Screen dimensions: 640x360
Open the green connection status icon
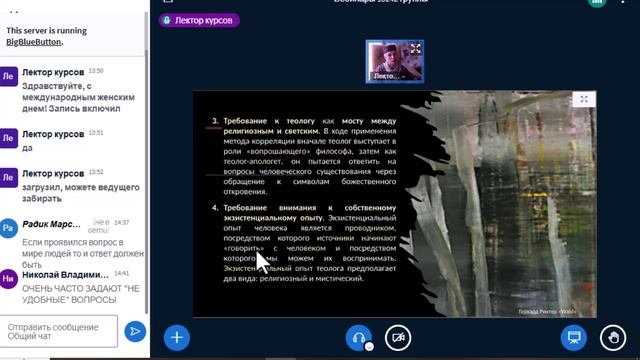tap(597, 2)
